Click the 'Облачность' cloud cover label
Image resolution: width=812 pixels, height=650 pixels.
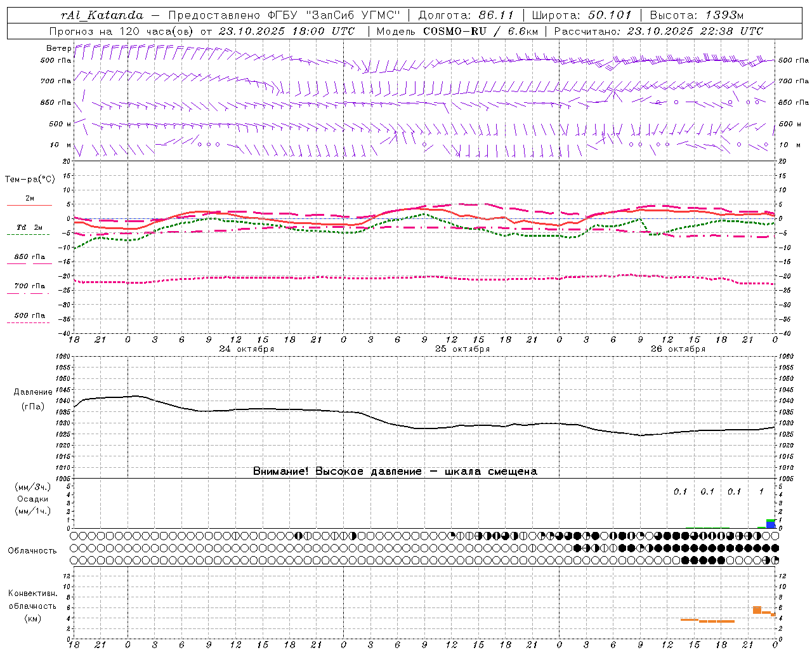(32, 551)
